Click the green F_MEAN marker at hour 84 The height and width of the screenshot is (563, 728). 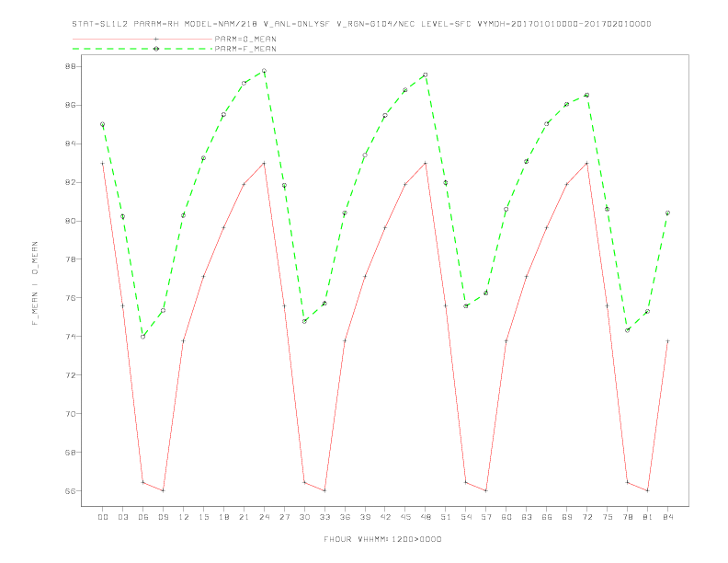point(667,213)
